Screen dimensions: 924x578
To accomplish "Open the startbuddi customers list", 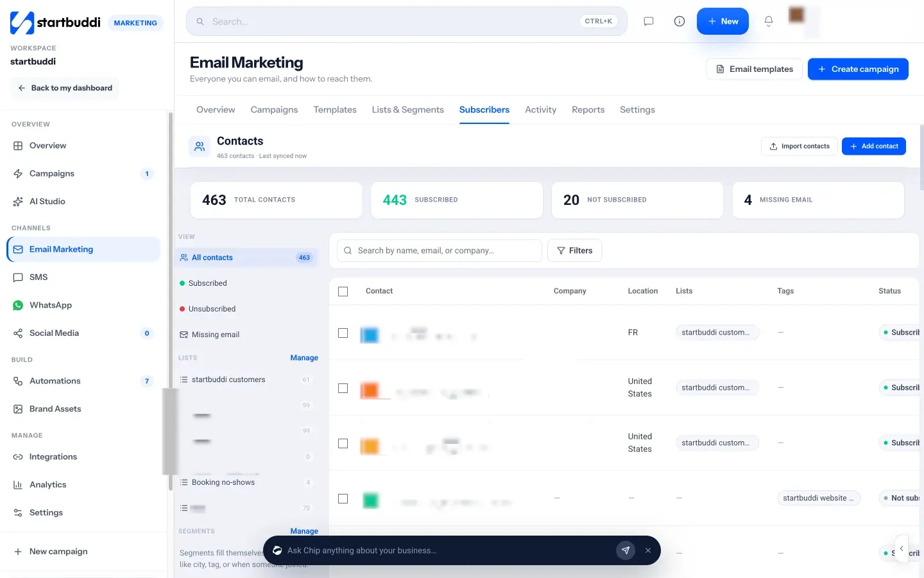I will [247, 380].
